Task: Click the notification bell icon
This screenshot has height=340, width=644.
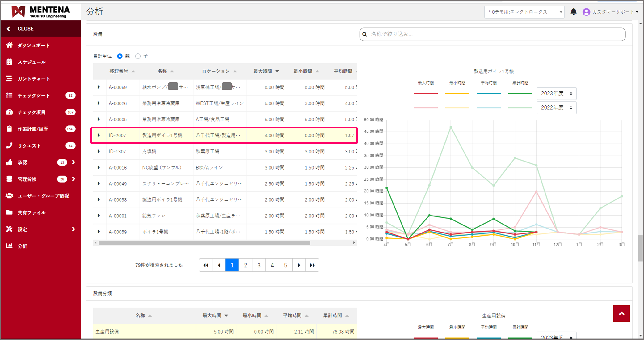Action: [x=573, y=12]
